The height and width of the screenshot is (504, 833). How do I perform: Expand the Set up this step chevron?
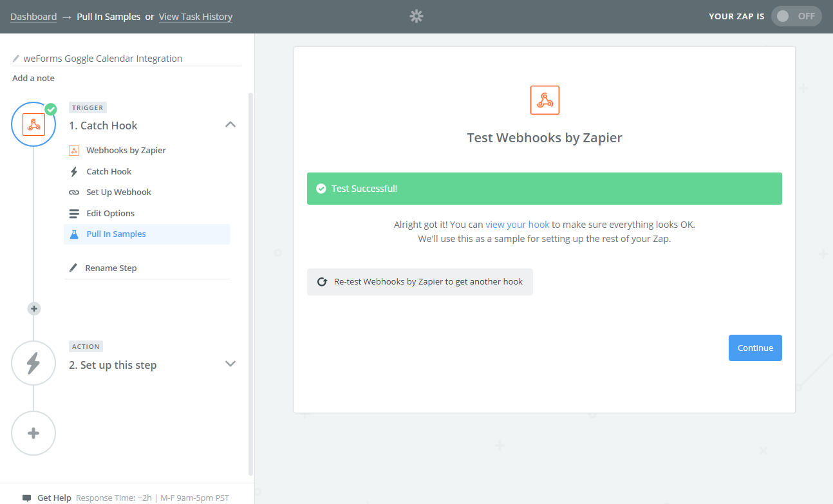pyautogui.click(x=230, y=364)
